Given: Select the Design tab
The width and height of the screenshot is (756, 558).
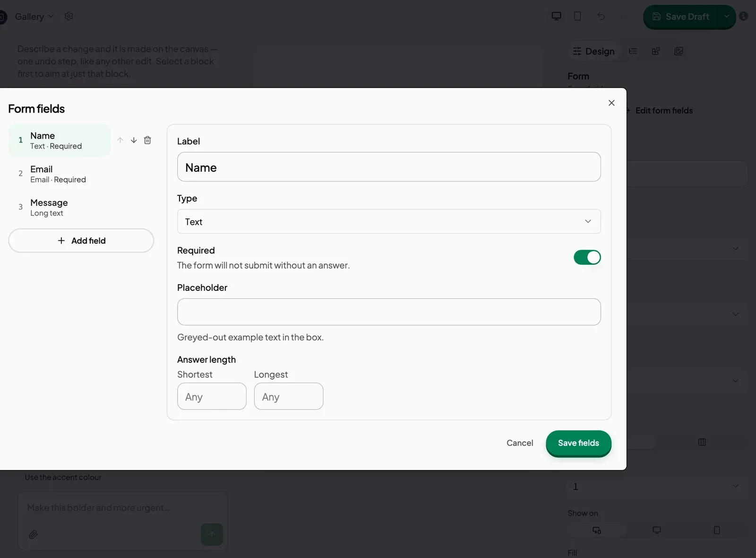Looking at the screenshot, I should 594,51.
